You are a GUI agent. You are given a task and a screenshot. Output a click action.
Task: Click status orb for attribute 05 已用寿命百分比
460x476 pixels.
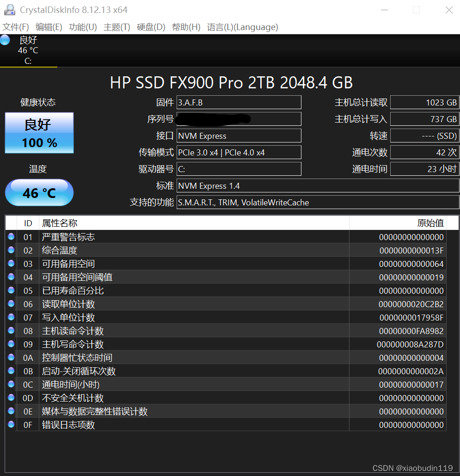tap(11, 290)
